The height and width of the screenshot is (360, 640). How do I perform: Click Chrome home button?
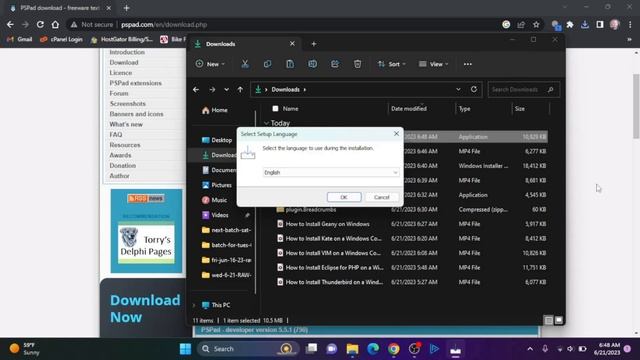pyautogui.click(x=55, y=24)
